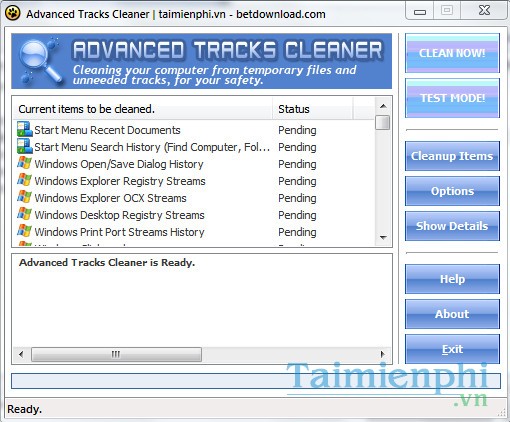This screenshot has width=510, height=422.
Task: Click the Pending status of OCX Streams
Action: [x=297, y=198]
